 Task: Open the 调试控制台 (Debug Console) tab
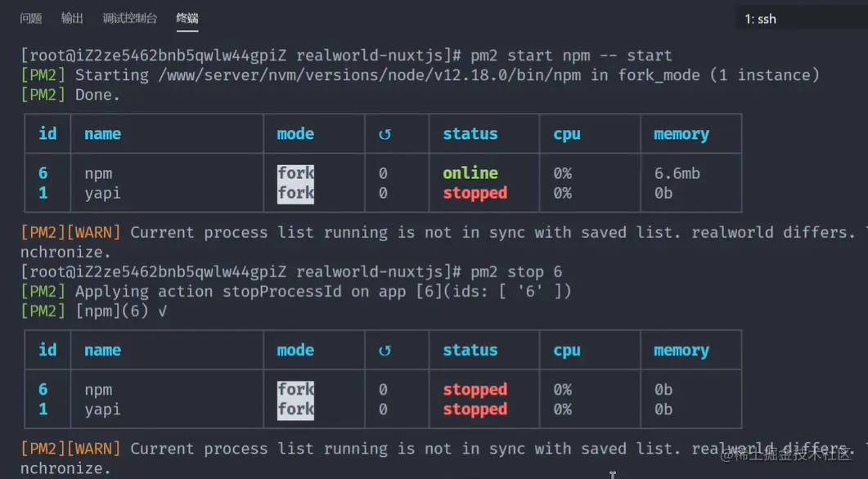130,18
